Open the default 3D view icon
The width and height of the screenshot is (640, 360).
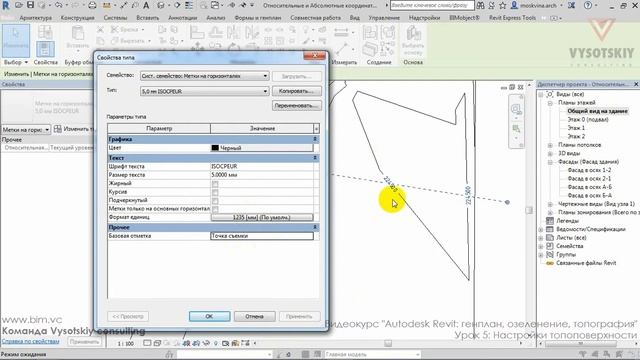click(161, 6)
